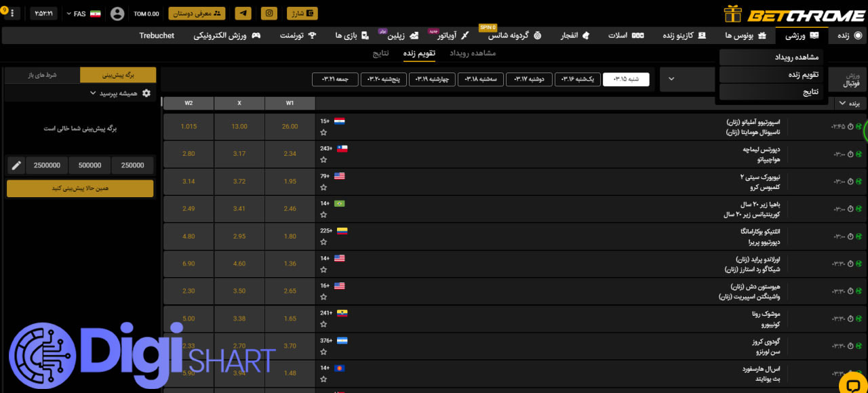Open the Telegram channel icon
Image resolution: width=868 pixels, height=393 pixels.
pos(244,14)
